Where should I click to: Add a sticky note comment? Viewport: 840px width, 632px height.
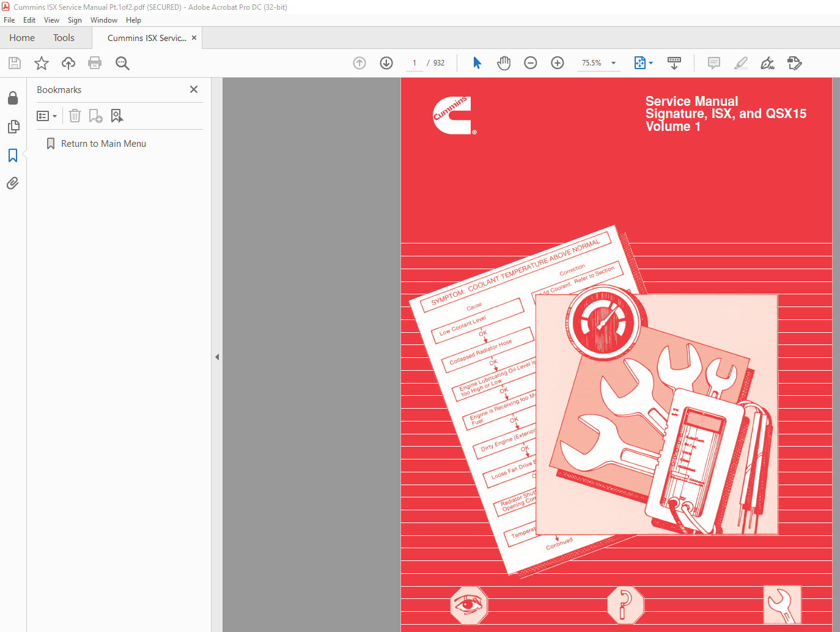point(714,63)
